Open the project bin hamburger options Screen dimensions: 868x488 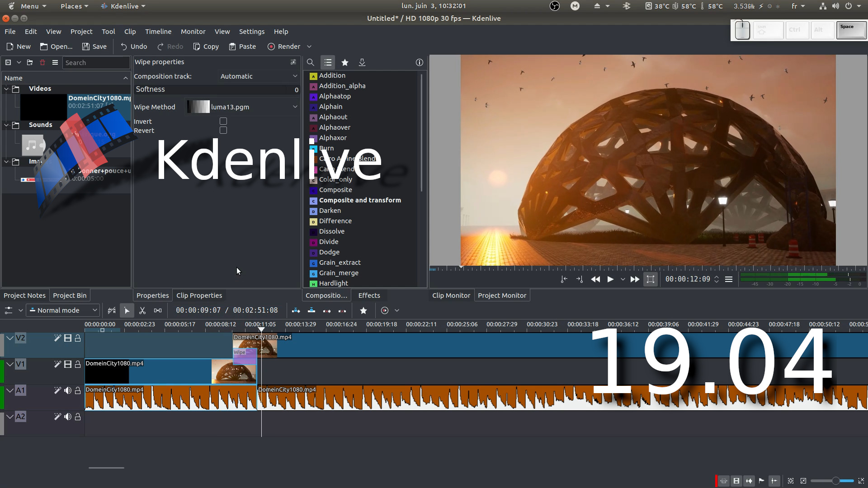tap(55, 62)
